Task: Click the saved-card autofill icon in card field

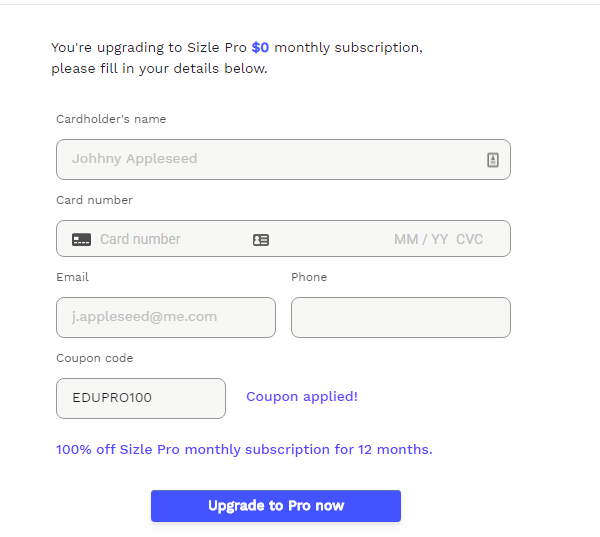Action: [x=261, y=240]
